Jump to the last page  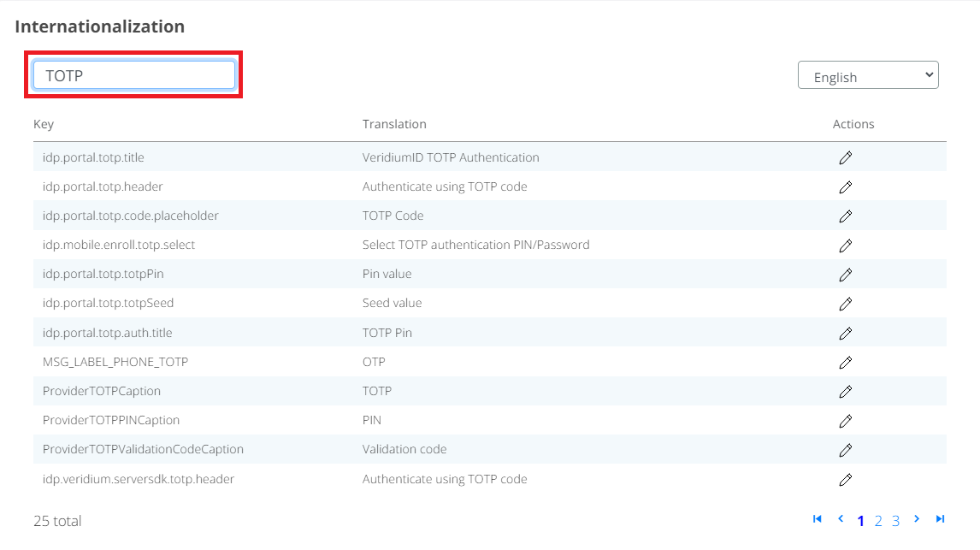point(940,519)
